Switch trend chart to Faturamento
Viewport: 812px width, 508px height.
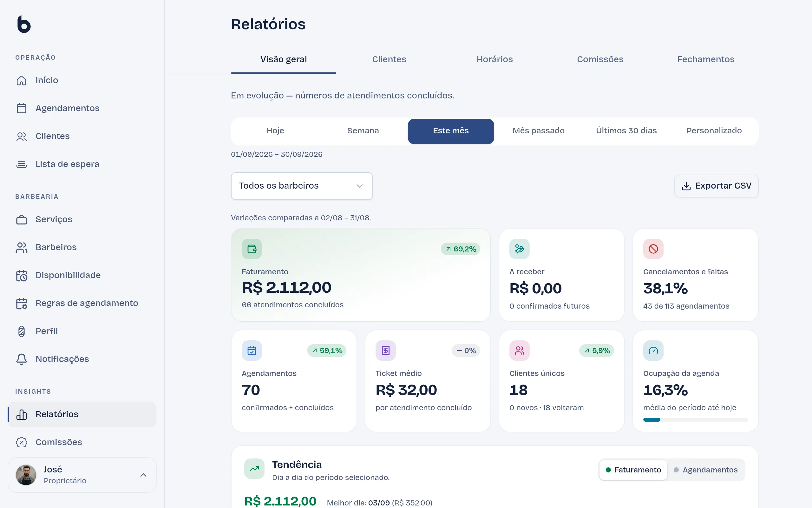(633, 470)
